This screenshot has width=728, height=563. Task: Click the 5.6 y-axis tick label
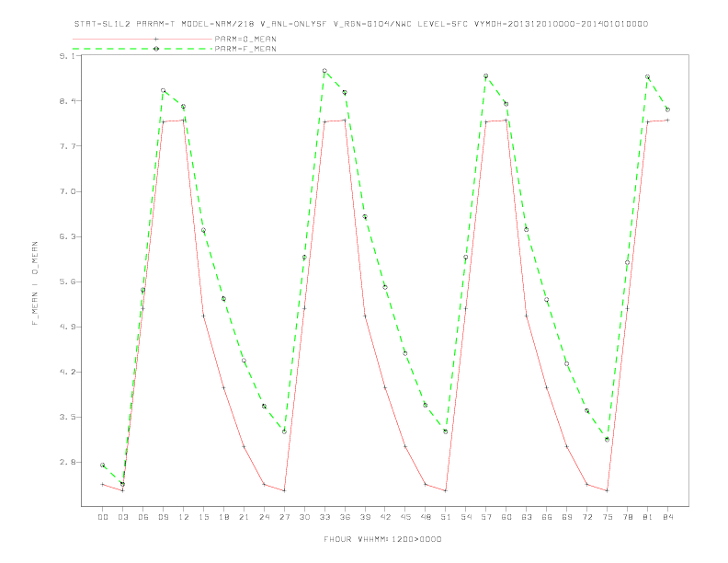point(66,281)
